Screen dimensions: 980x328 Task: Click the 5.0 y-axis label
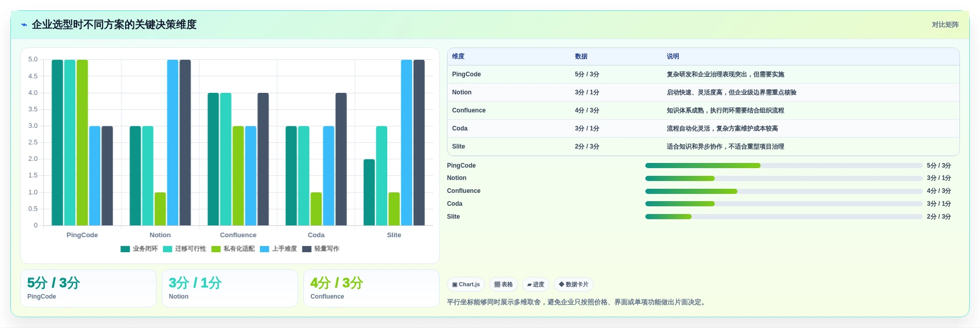33,59
